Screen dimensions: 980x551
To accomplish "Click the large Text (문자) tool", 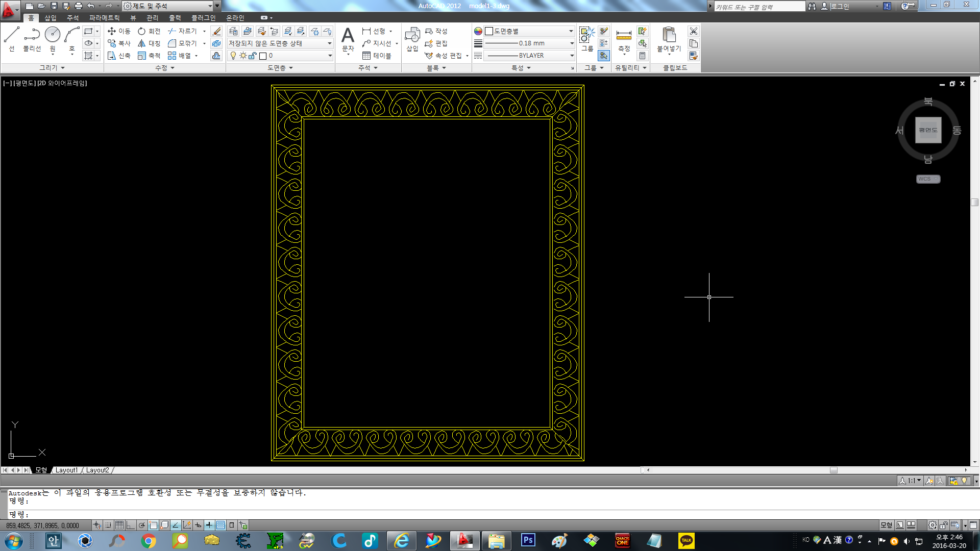I will point(348,37).
